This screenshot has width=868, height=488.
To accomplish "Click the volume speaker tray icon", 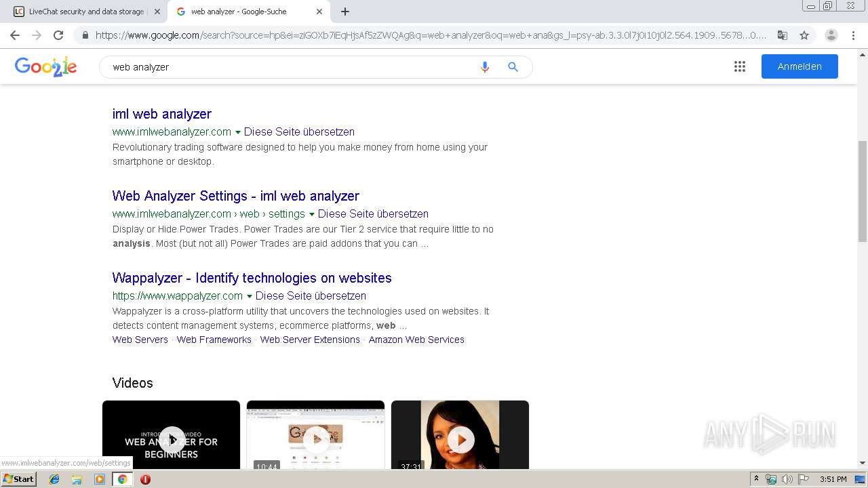I will (x=787, y=479).
